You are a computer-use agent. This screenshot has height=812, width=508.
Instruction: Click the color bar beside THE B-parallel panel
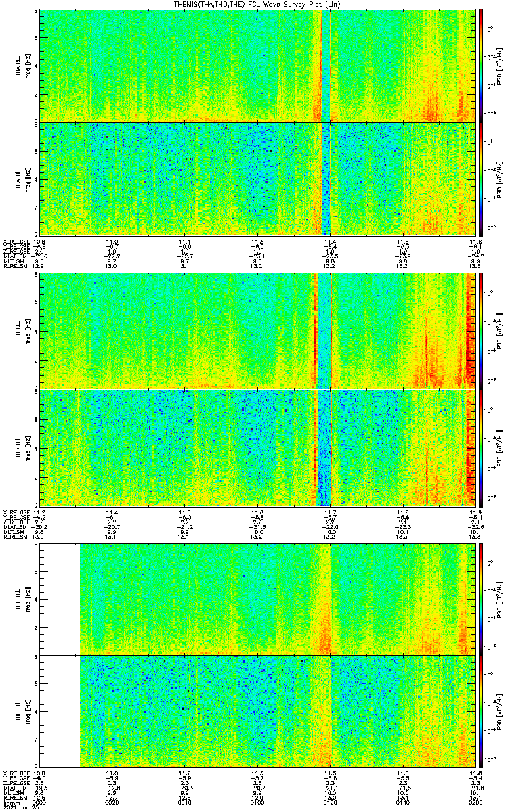[x=481, y=712]
